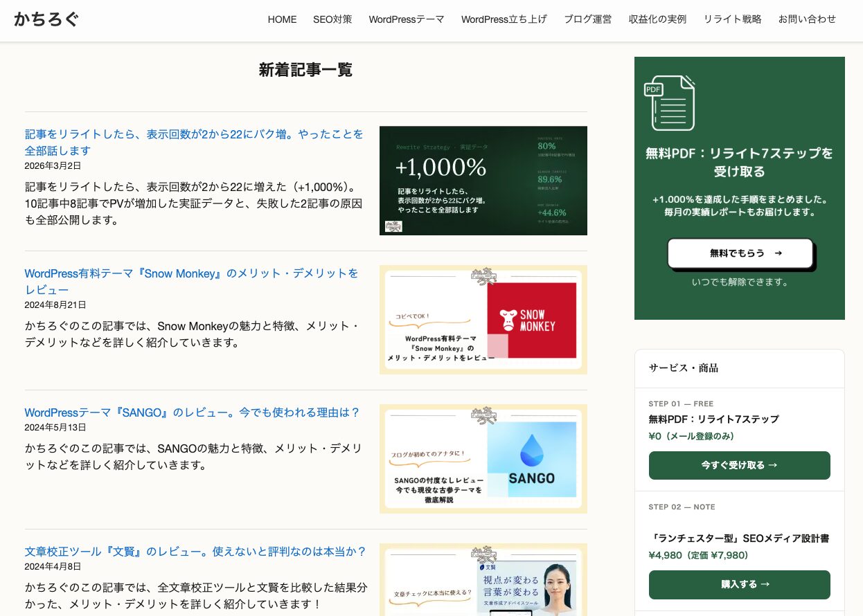Click the かちろぐ site logo
The width and height of the screenshot is (863, 616).
[x=46, y=20]
